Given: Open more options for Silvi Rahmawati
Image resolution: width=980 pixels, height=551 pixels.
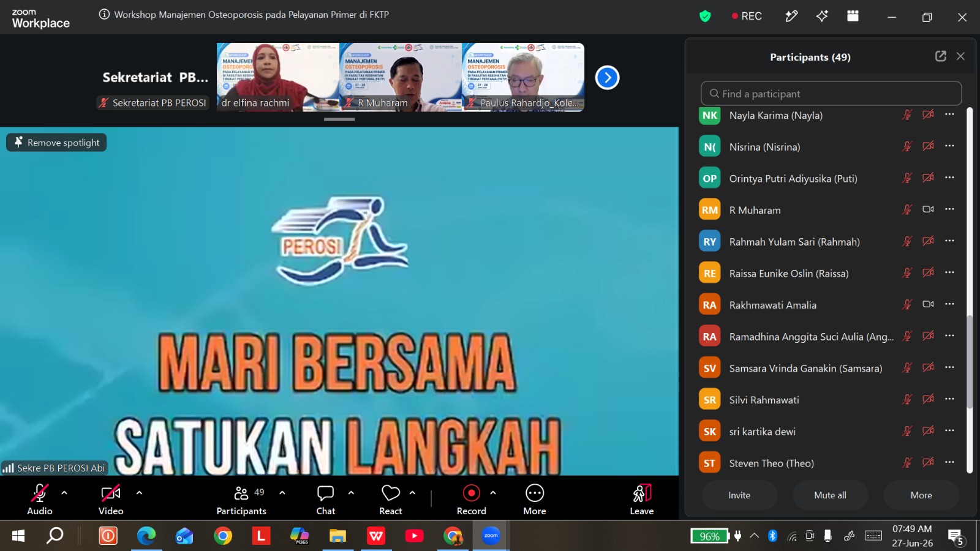Looking at the screenshot, I should point(949,399).
